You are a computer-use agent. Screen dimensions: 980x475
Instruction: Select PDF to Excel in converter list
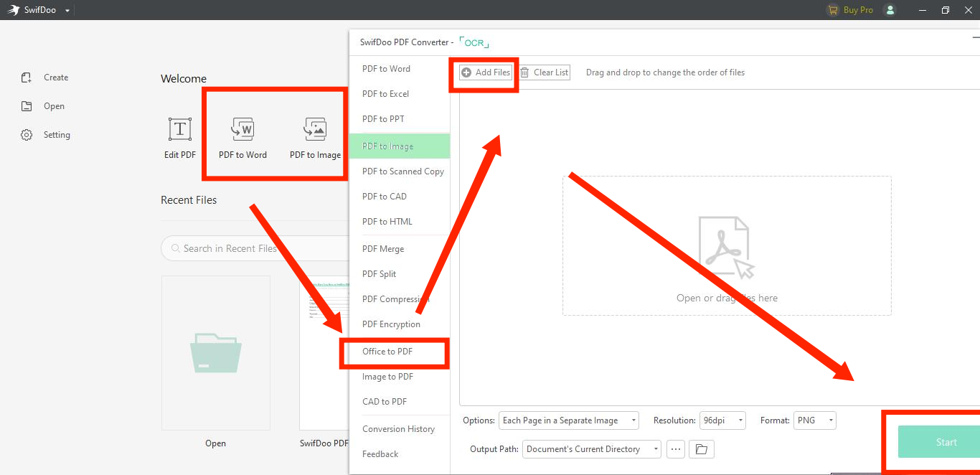400,94
